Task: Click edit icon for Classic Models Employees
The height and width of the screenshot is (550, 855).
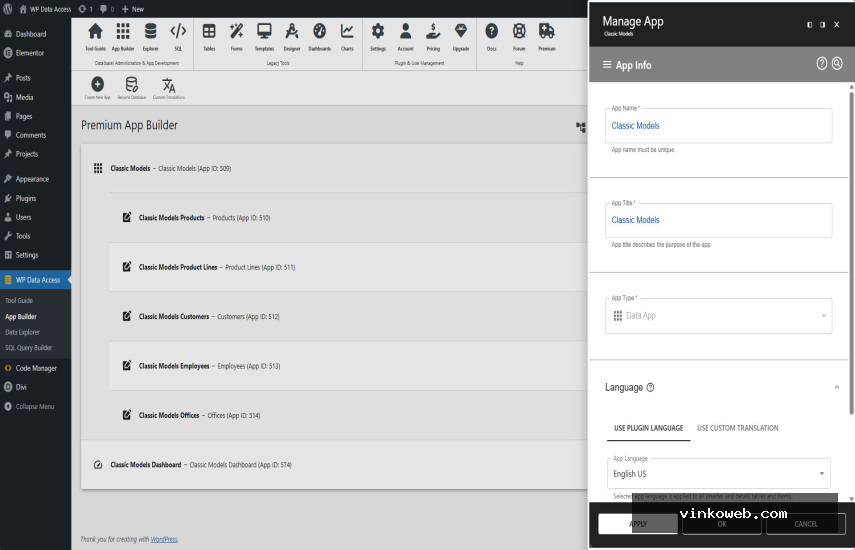Action: 127,365
